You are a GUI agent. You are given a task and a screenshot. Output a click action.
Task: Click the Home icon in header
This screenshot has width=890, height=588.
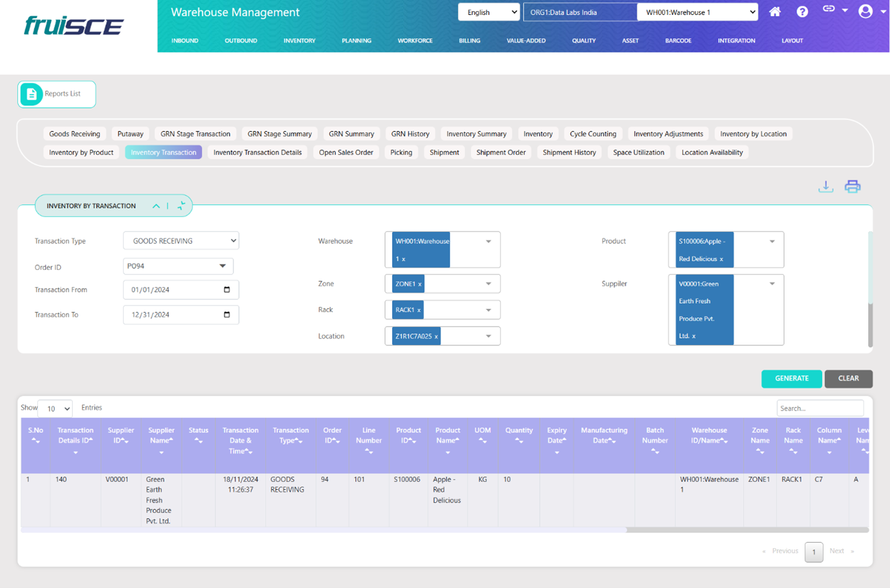pyautogui.click(x=775, y=12)
